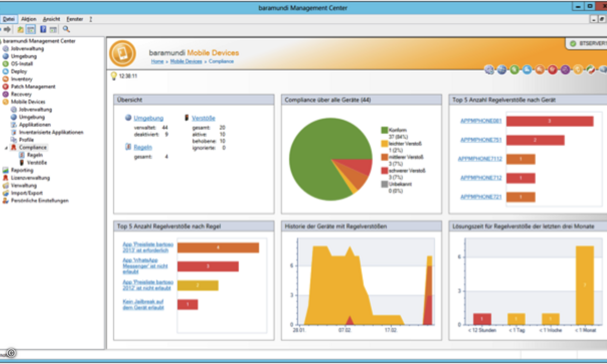This screenshot has height=364, width=607.
Task: Open device link APPMPHONE751
Action: click(481, 140)
